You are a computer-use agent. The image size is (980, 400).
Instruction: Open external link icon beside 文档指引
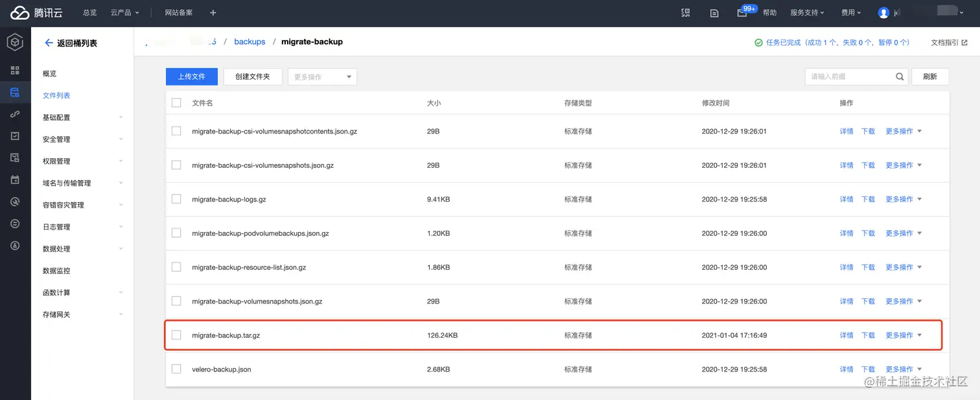(x=964, y=43)
